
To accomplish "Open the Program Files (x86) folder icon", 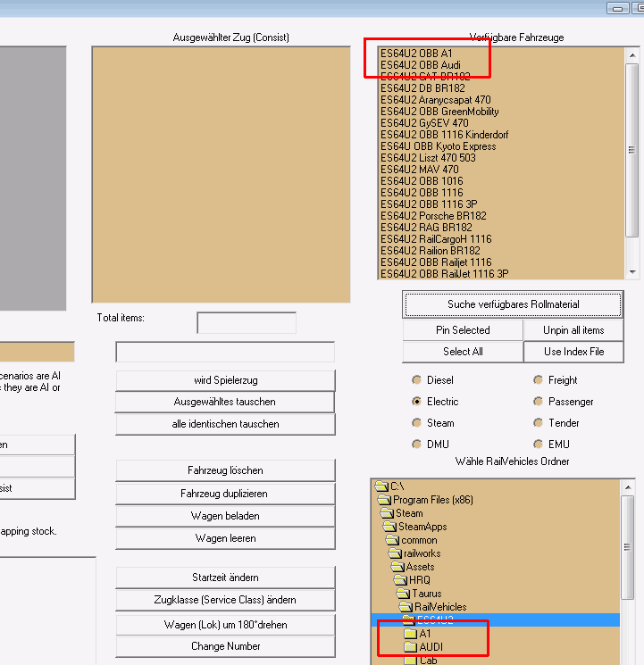I will (x=384, y=499).
